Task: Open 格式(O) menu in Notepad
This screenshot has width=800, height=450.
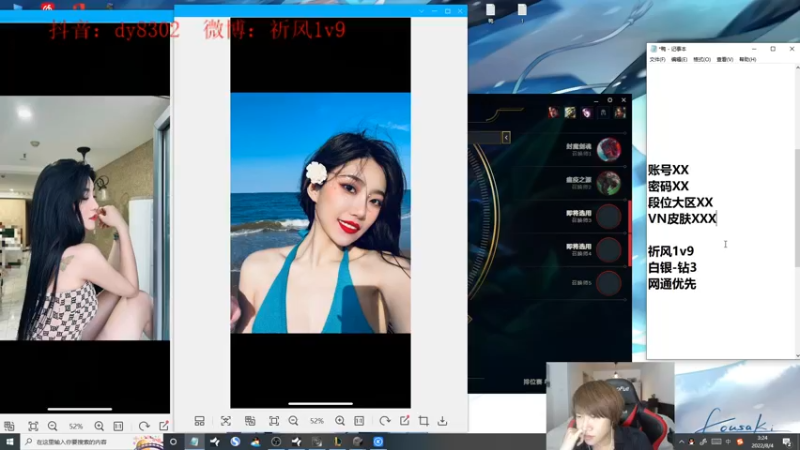Action: point(702,60)
